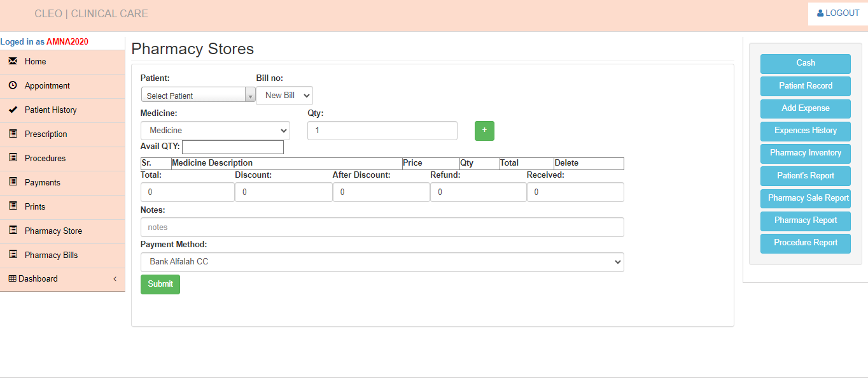
Task: Click the list icon beside Pharmacy Bills
Action: tap(13, 255)
